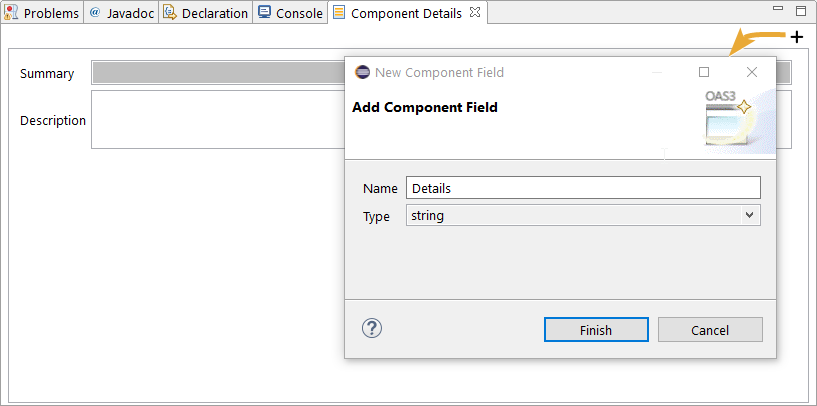Click the Name input field
This screenshot has height=406, width=817.
pyautogui.click(x=583, y=188)
